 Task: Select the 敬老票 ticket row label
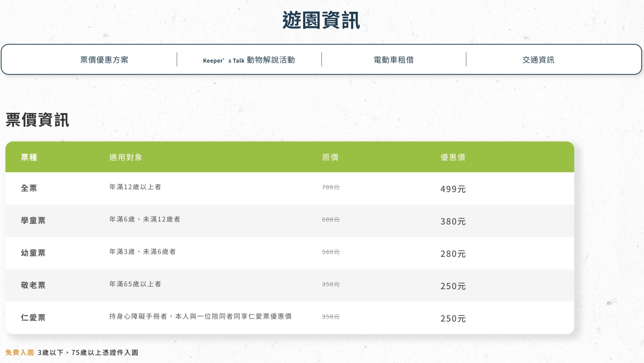coord(33,285)
